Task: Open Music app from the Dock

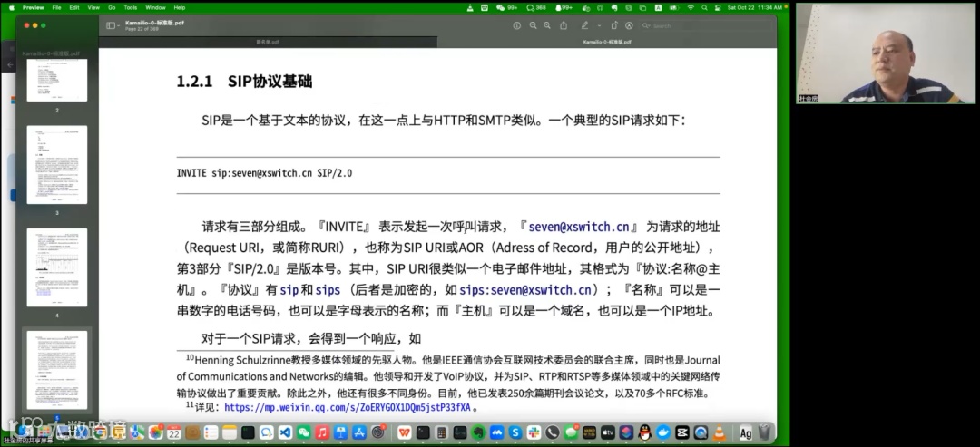Action: (x=322, y=432)
